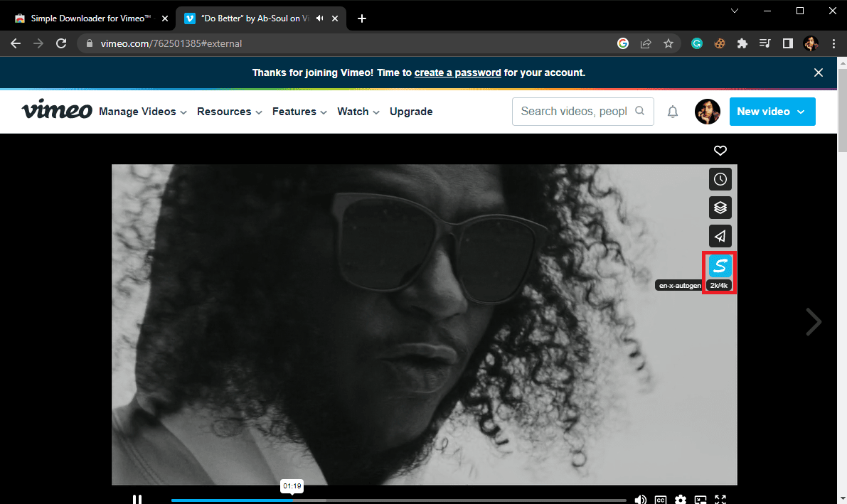Select the 2k/4k download quality badge

719,285
